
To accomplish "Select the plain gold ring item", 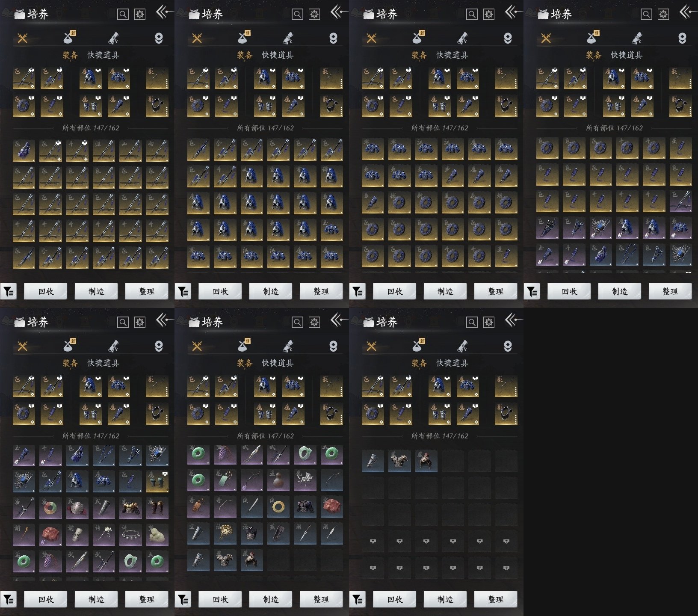I will [278, 507].
